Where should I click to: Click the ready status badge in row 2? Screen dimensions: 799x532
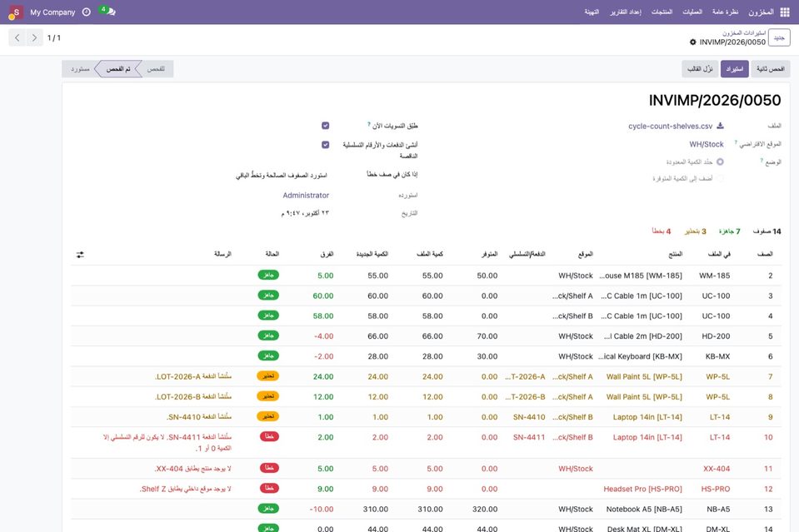tap(268, 275)
